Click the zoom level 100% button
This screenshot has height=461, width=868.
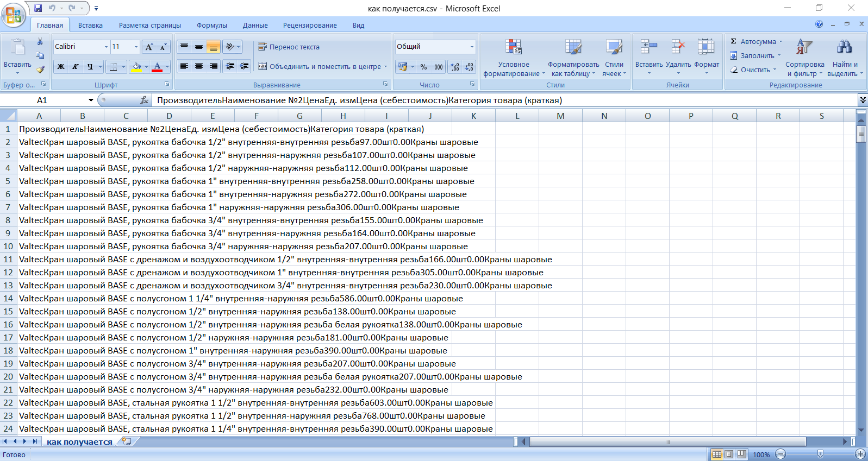761,454
